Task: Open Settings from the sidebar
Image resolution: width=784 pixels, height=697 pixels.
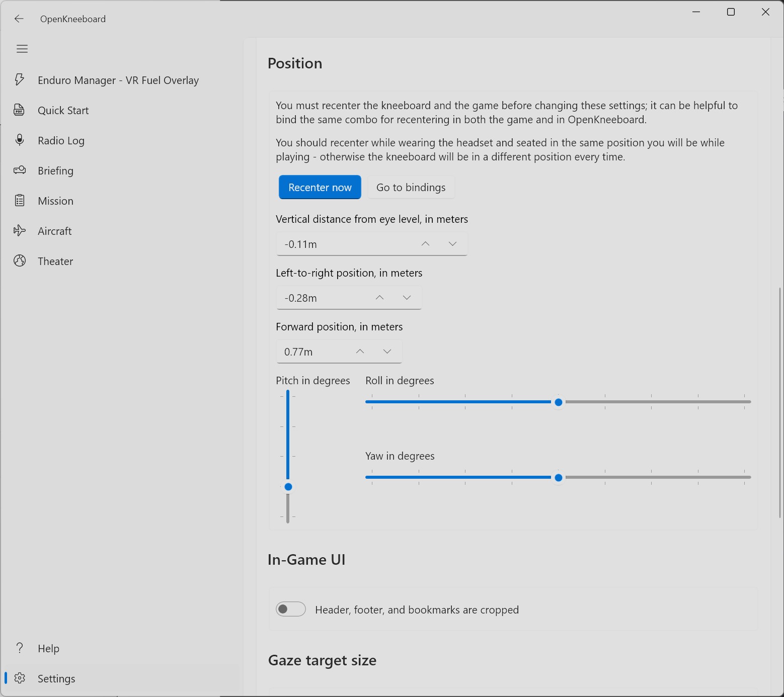Action: pos(122,678)
